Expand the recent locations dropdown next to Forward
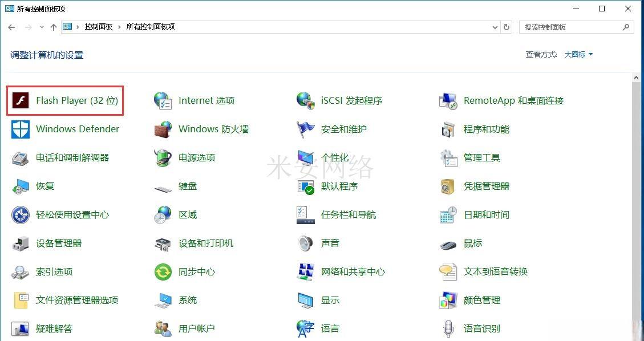This screenshot has height=341, width=644. [x=42, y=27]
